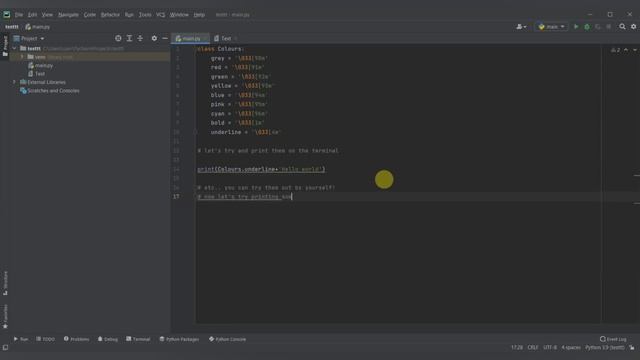Image resolution: width=640 pixels, height=360 pixels.
Task: Switch to the Text editor tab
Action: click(223, 38)
